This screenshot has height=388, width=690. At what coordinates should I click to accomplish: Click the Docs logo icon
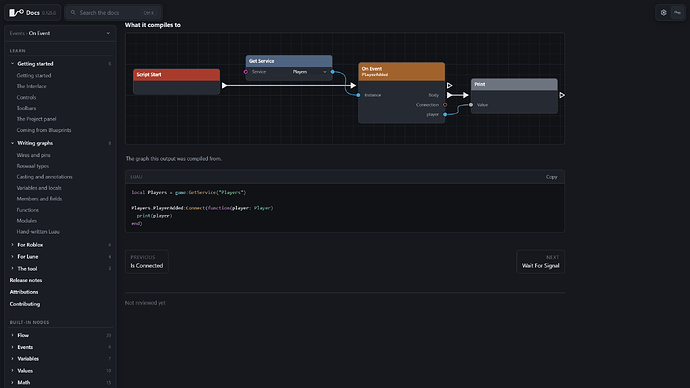(x=16, y=12)
